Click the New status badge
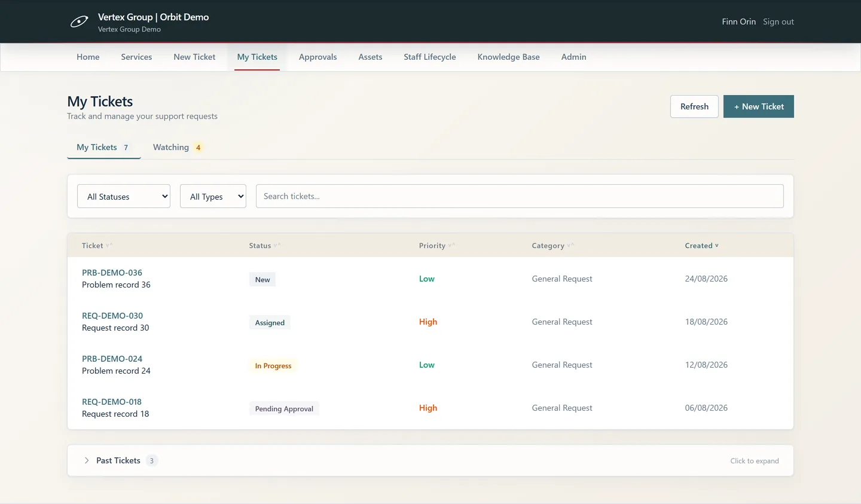 [x=262, y=279]
